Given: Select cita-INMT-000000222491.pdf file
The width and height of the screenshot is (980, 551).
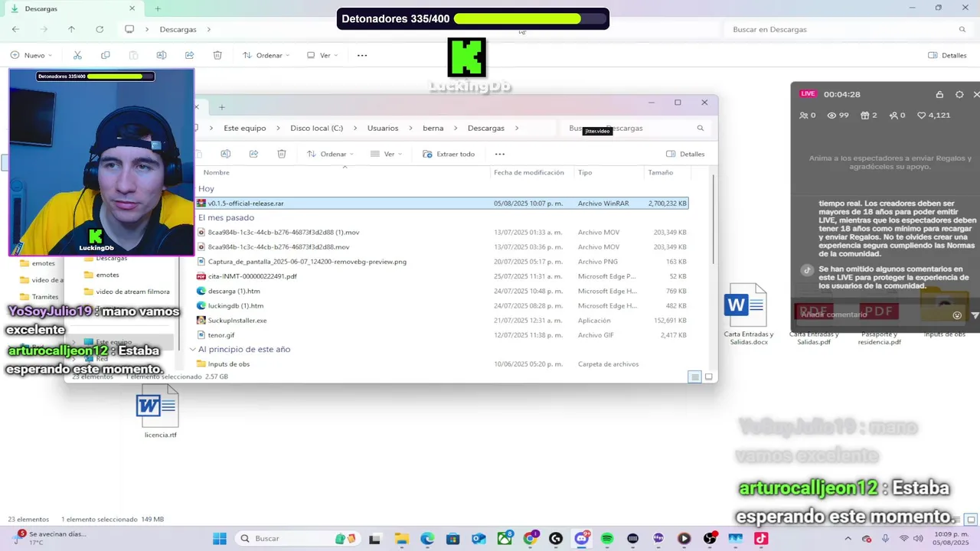Looking at the screenshot, I should [442, 276].
